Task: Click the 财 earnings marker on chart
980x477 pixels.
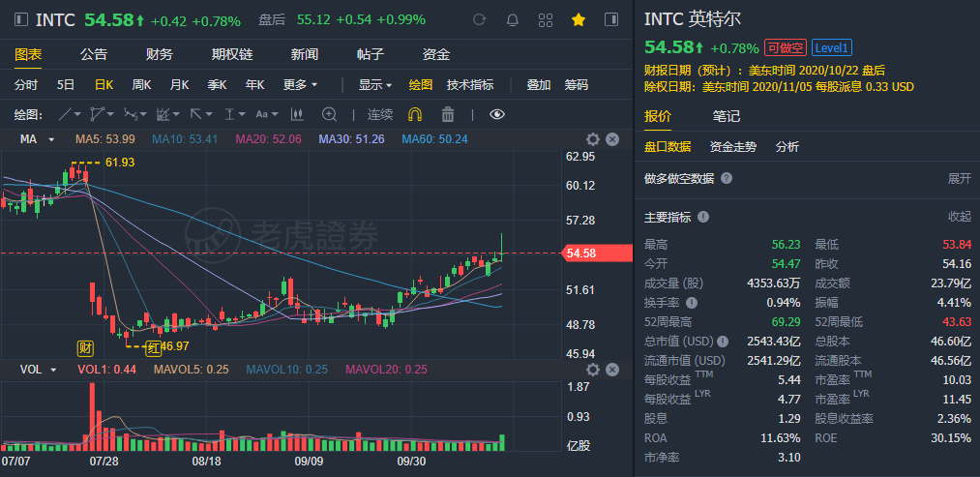Action: click(x=86, y=347)
